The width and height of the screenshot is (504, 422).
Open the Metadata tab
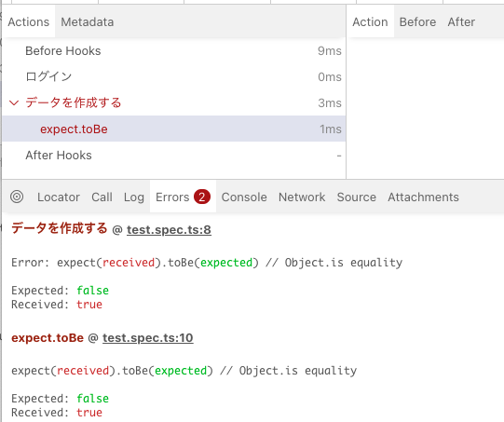point(88,21)
